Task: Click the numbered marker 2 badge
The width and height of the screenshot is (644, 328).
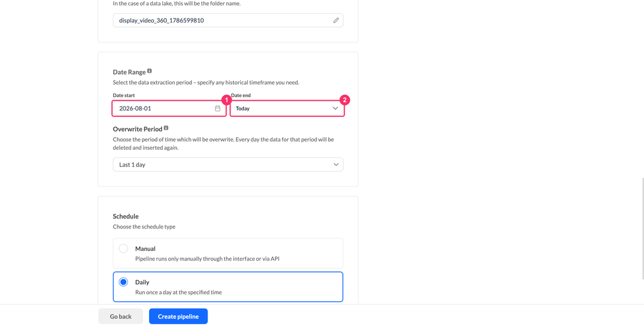Action: coord(345,100)
